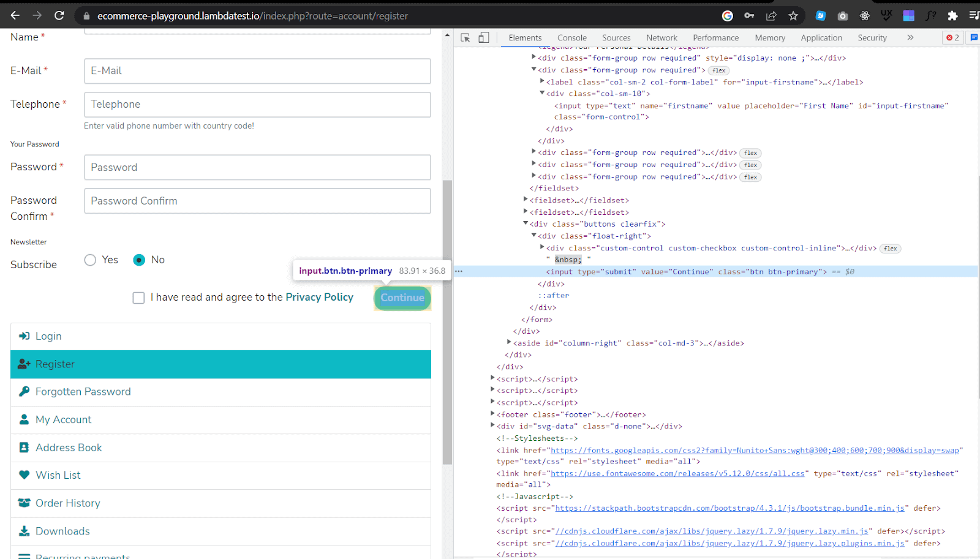
Task: Switch to the Console tab
Action: (x=571, y=37)
